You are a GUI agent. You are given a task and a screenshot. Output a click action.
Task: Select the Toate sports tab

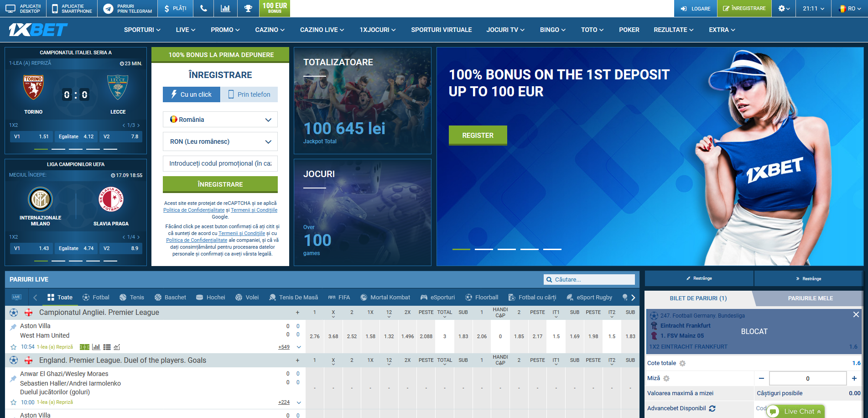pyautogui.click(x=60, y=298)
